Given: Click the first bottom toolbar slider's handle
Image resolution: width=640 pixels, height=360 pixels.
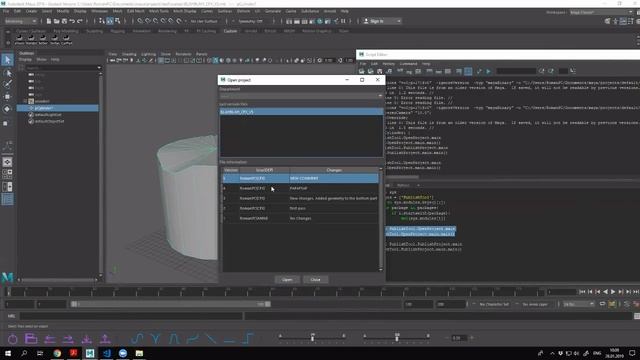Looking at the screenshot, I should pos(313,337).
